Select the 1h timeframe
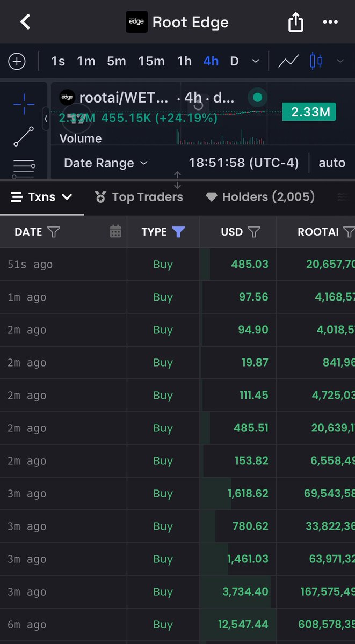Viewport: 355px width, 644px height. pos(184,61)
